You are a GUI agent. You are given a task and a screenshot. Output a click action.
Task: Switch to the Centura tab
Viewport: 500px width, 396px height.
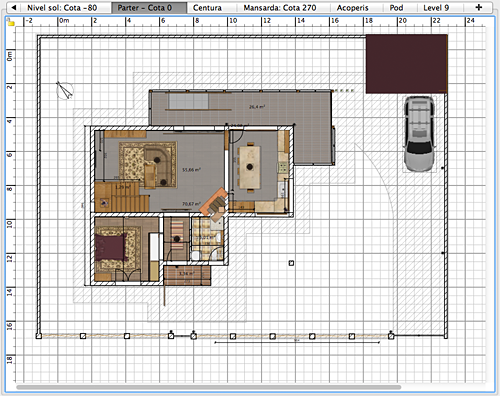207,8
